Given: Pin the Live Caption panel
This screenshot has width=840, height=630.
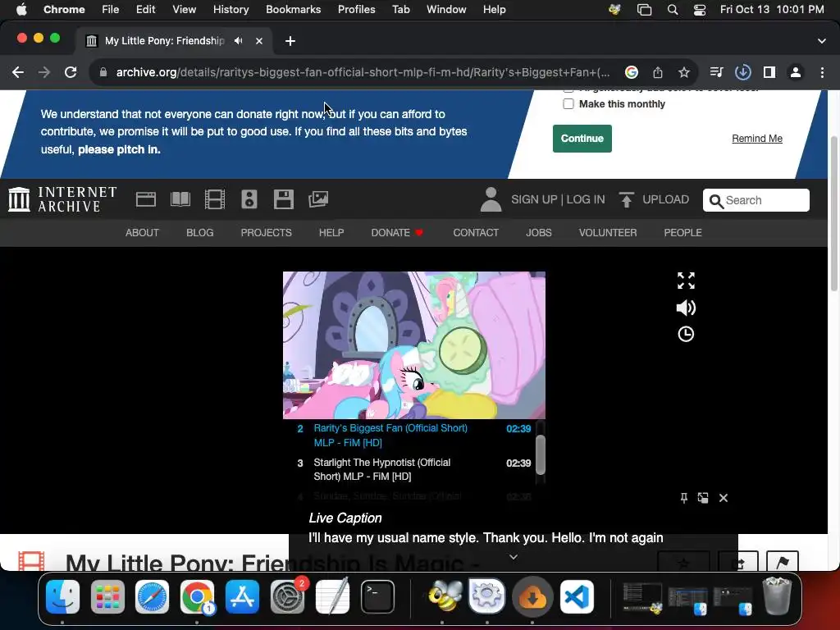Looking at the screenshot, I should [x=683, y=498].
